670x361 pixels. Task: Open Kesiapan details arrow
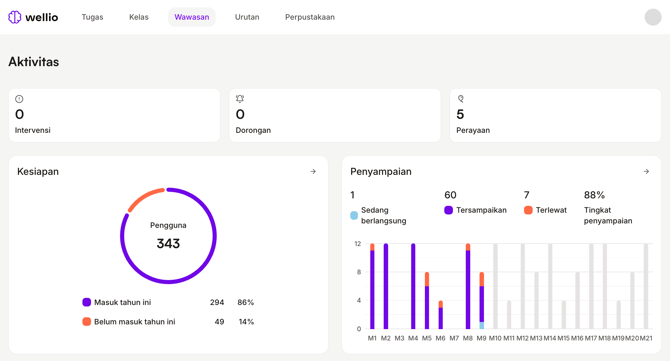[x=313, y=171]
